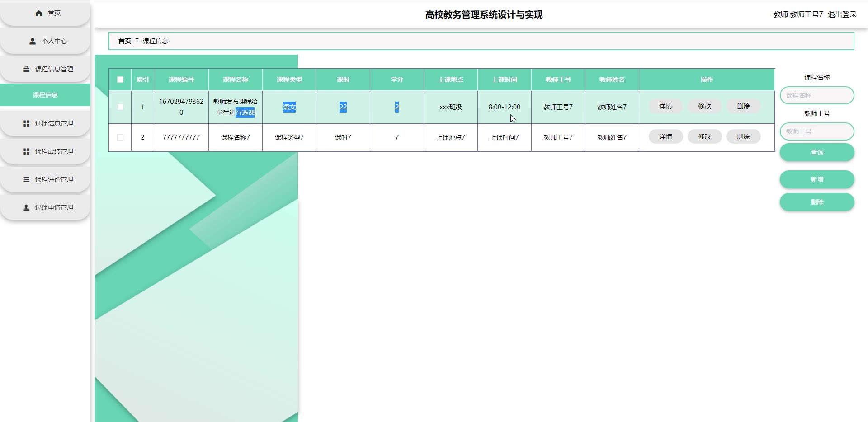Focus the 教师工号 search input
Screen dimensions: 868x422
point(817,131)
